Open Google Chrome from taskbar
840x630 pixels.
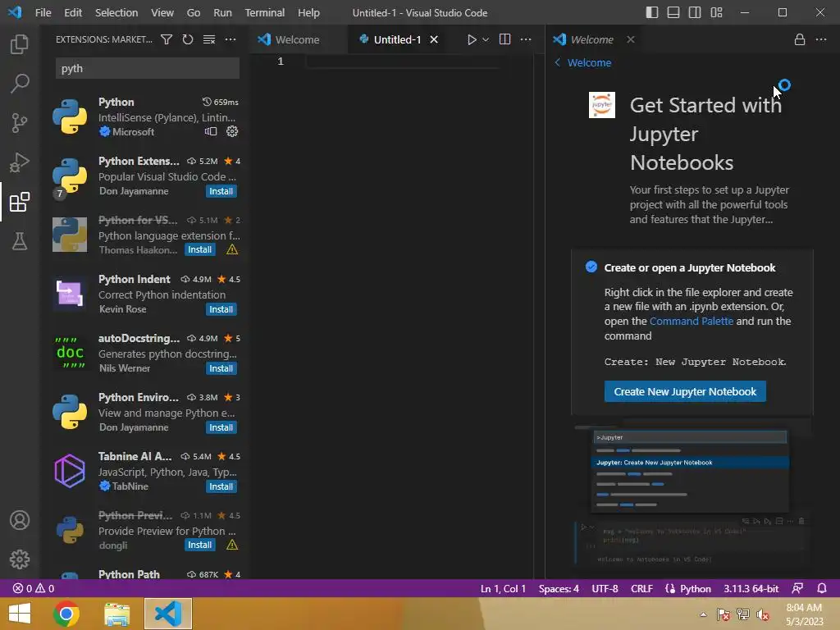click(x=66, y=614)
